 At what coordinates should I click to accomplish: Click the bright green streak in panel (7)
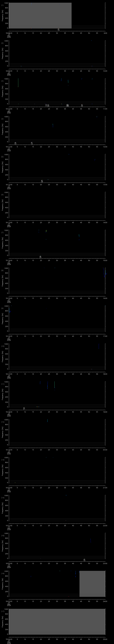(x=46, y=231)
